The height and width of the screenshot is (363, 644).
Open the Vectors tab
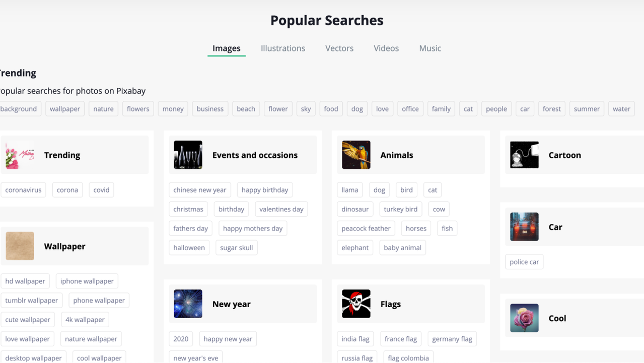pos(339,48)
